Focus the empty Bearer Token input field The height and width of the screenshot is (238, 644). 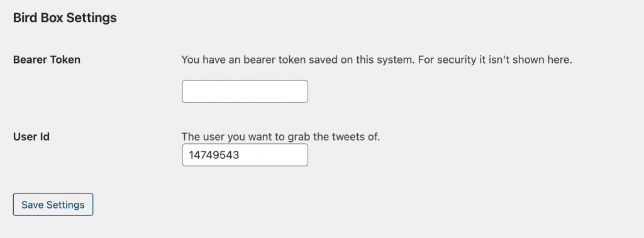click(245, 92)
